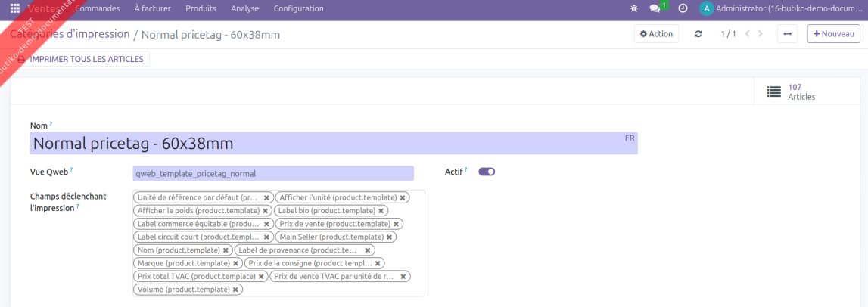Remove tag Unité de référence par défaut

[266, 197]
